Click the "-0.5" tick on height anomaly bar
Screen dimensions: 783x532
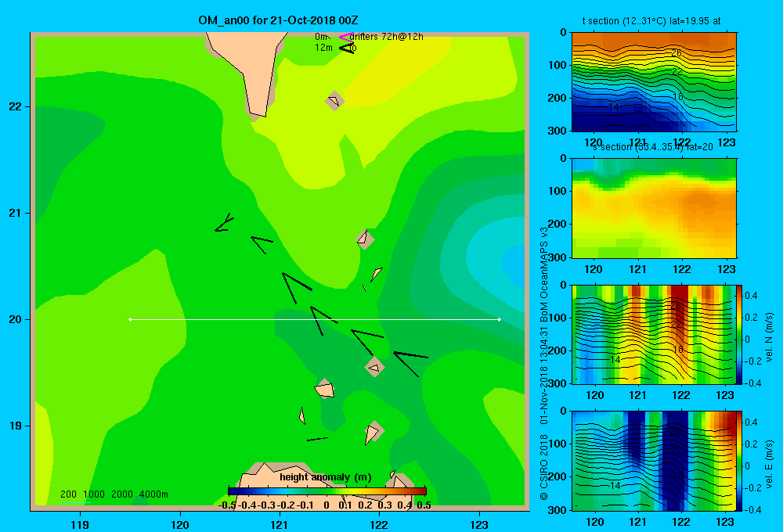pos(227,505)
